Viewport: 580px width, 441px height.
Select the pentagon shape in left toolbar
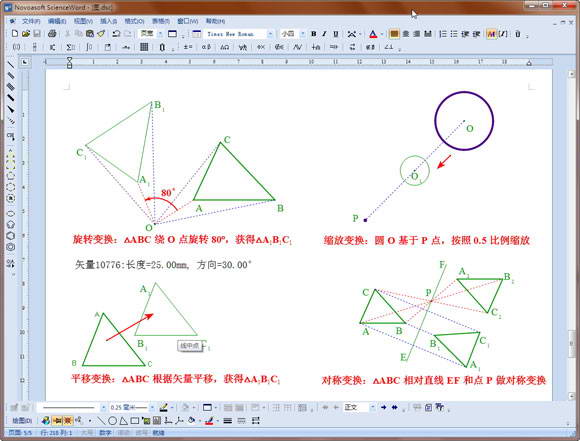[x=11, y=225]
